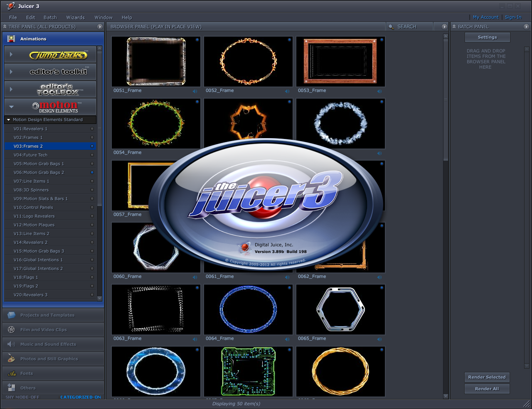Collapse the Tree Panel with its double chevron

click(5, 27)
